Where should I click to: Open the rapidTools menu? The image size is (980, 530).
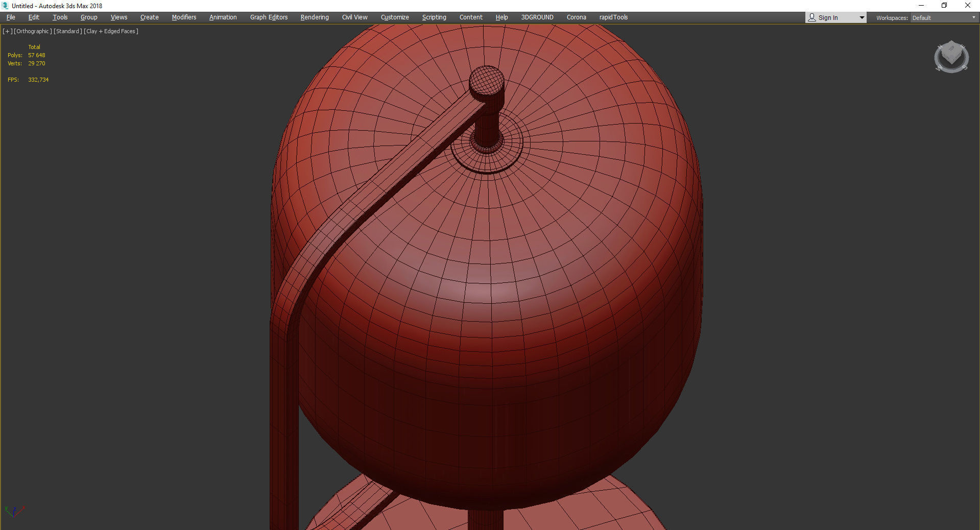613,17
